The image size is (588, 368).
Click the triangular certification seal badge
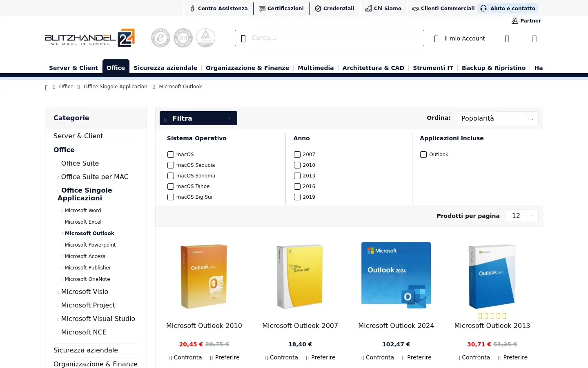[x=206, y=38]
